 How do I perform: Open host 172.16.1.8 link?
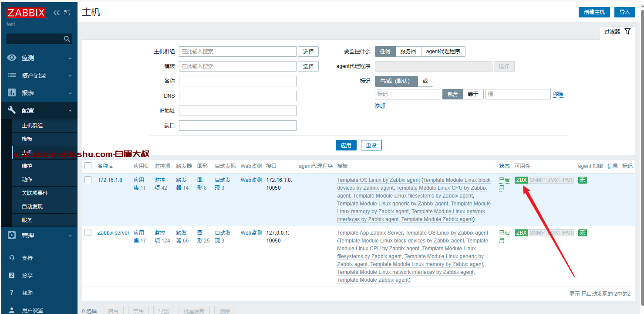[110, 180]
